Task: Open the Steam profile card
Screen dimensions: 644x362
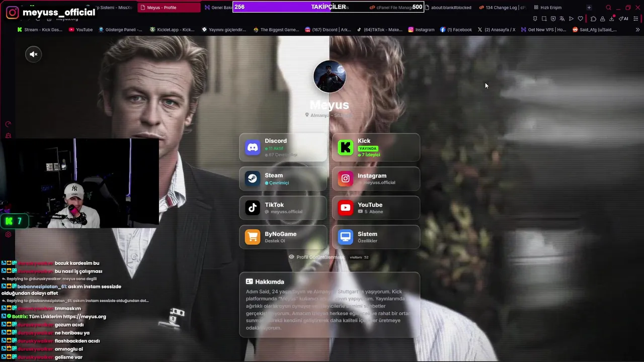Action: pos(283,178)
